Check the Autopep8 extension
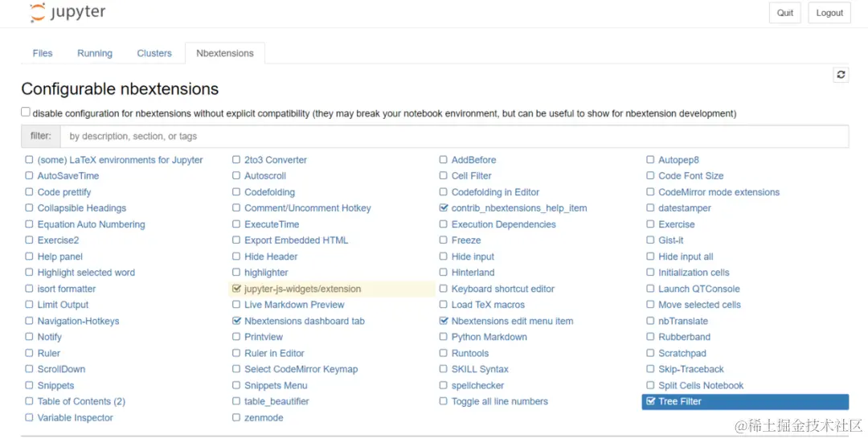Viewport: 868px width, 439px height. pos(651,160)
